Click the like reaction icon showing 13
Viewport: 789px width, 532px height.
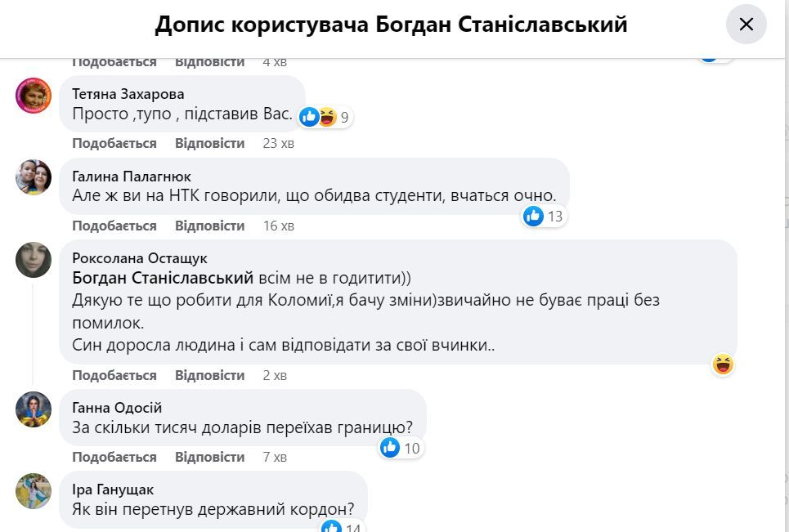pos(534,217)
